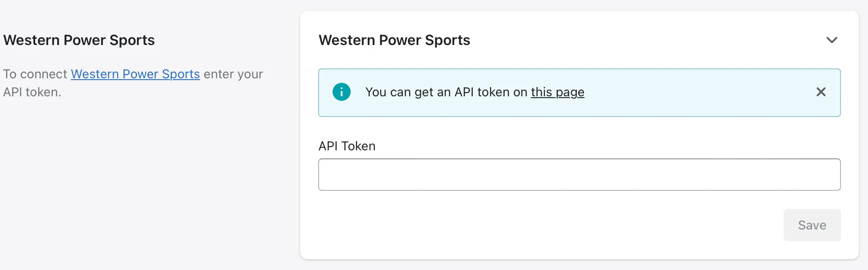Open the Western Power Sports link in description
This screenshot has width=868, height=270.
pyautogui.click(x=135, y=74)
